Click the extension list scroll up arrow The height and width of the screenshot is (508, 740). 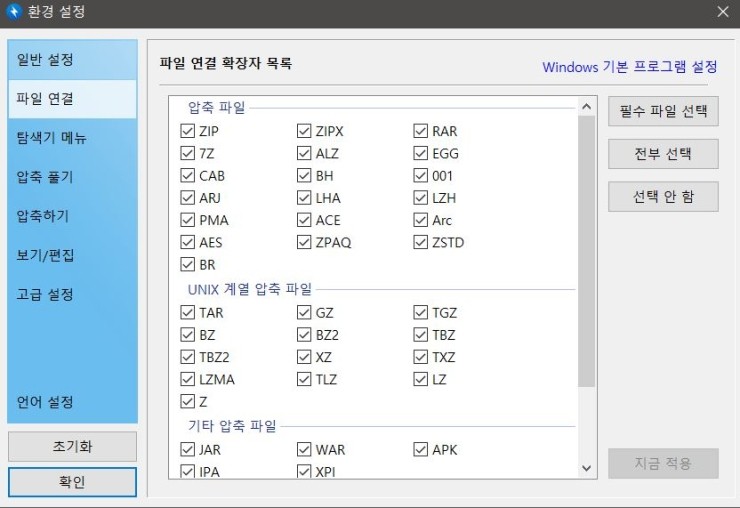point(587,106)
